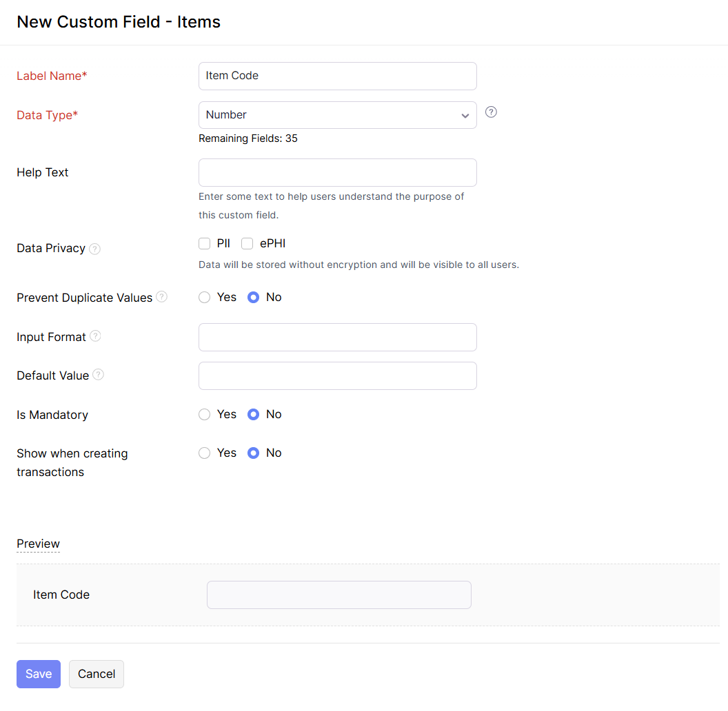Select No for Prevent Duplicate Values
This screenshot has height=711, width=728.
[253, 298]
